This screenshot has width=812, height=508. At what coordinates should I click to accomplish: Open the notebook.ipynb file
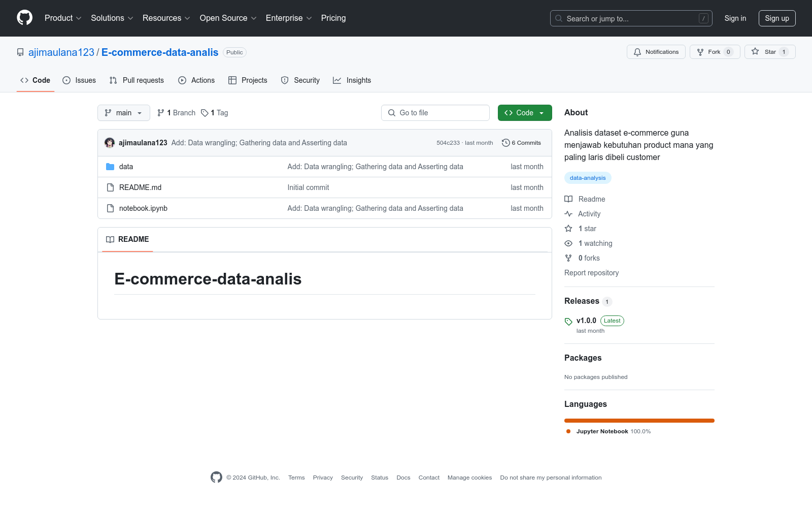(143, 208)
